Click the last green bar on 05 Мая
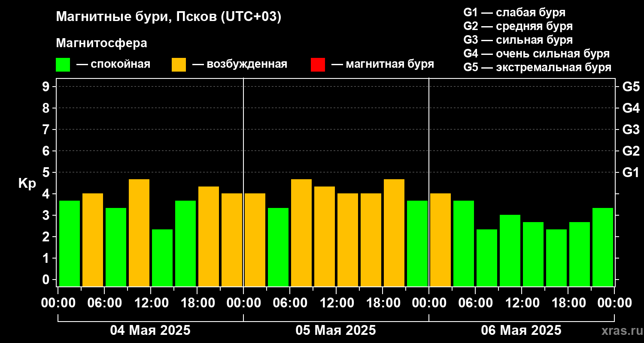This screenshot has height=343, width=644. point(417,244)
